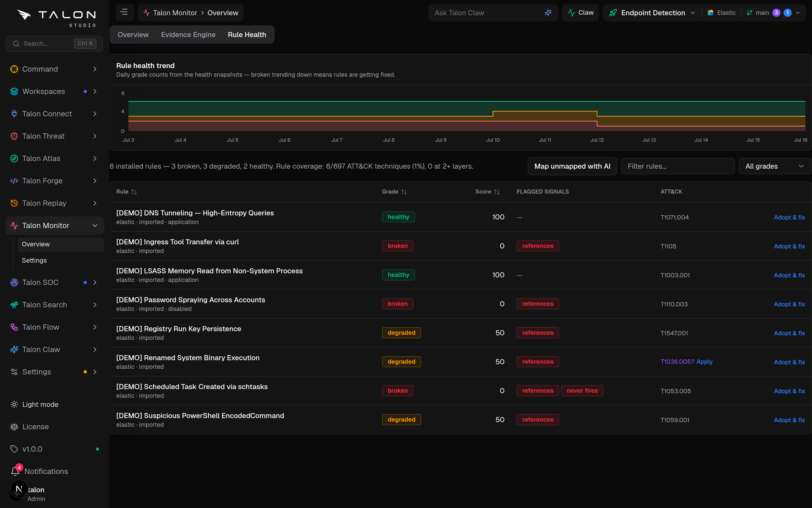Sort table by Score column arrows
The height and width of the screenshot is (508, 812).
(497, 192)
